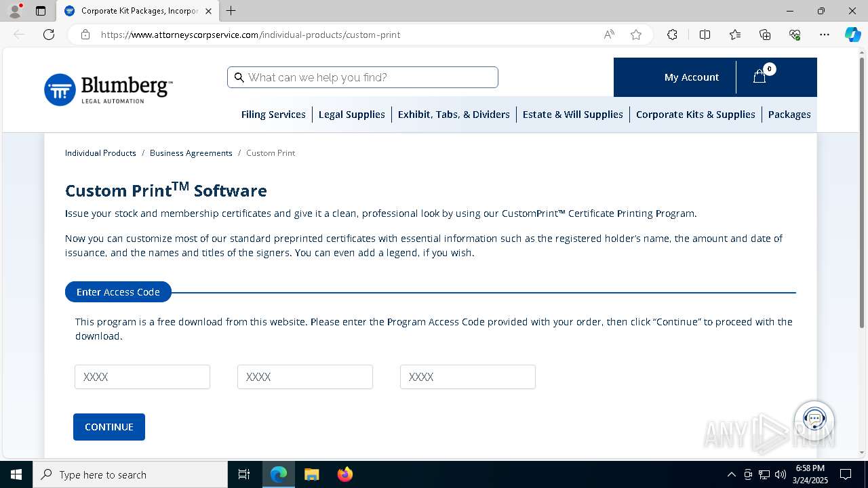Viewport: 868px width, 488px height.
Task: Open Legal Supplies menu
Action: click(x=352, y=115)
